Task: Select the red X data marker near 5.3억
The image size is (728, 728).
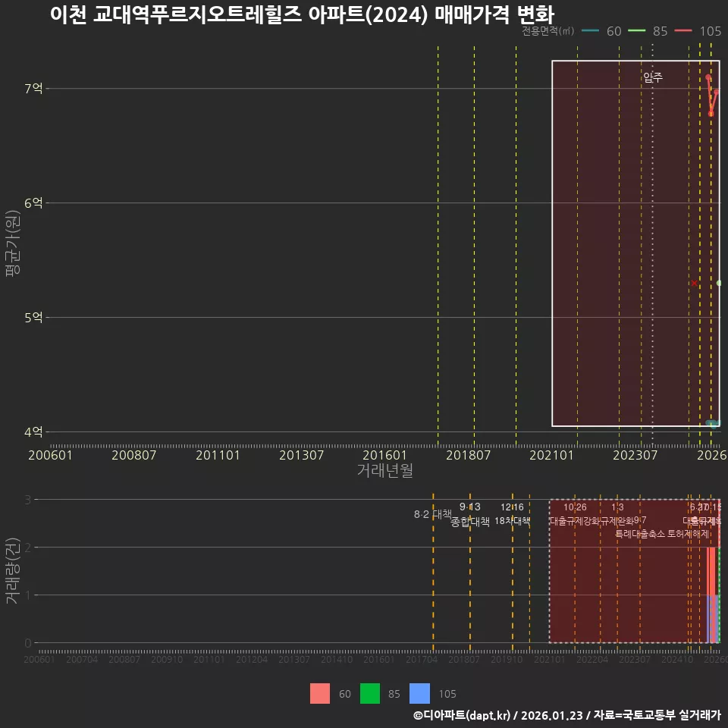Action: [693, 282]
